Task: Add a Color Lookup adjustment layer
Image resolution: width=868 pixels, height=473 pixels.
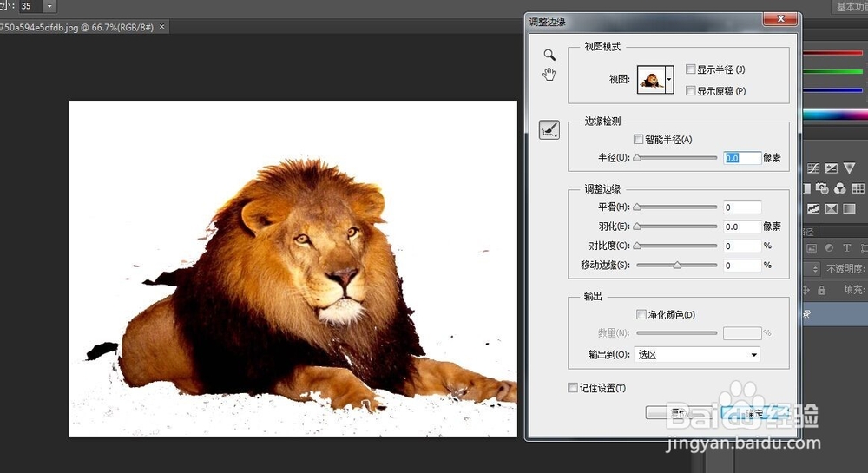Action: (858, 188)
